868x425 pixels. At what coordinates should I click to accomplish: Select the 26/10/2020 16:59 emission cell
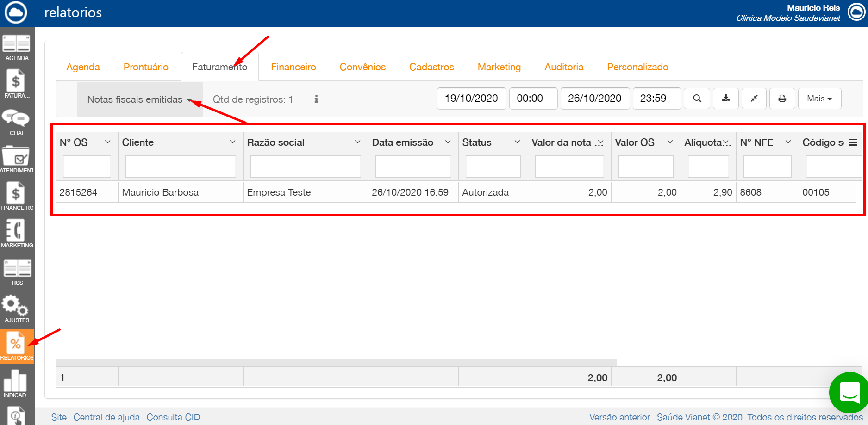coord(413,192)
